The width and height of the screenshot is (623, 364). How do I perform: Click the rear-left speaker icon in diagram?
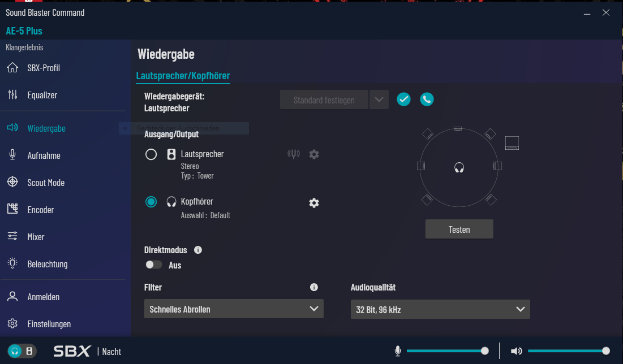point(427,200)
